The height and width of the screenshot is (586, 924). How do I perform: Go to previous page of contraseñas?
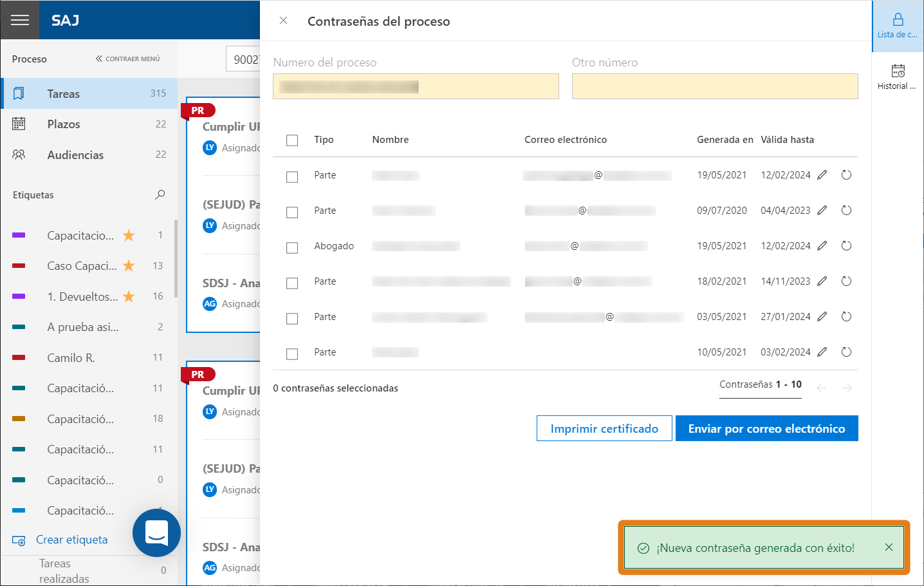pos(821,388)
